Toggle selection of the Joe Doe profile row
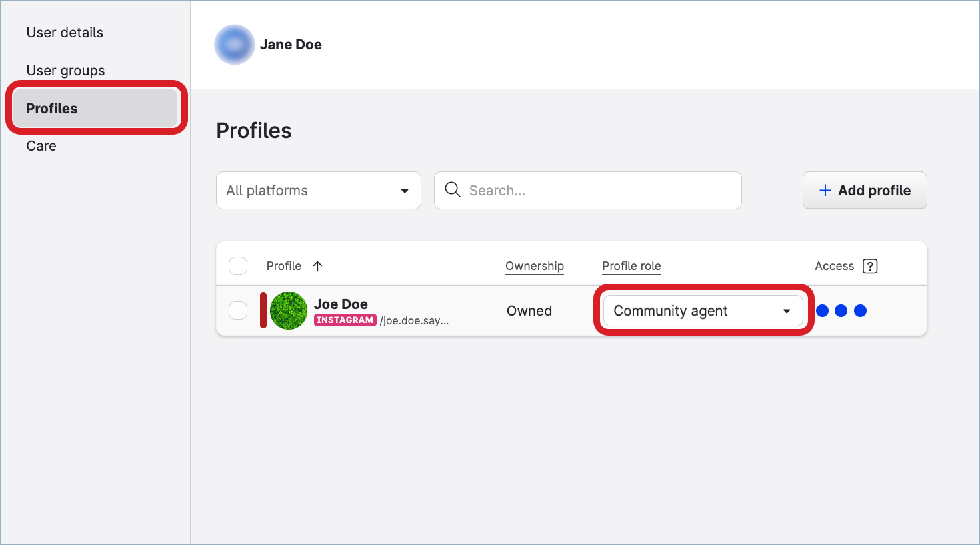This screenshot has width=980, height=545. click(x=238, y=310)
